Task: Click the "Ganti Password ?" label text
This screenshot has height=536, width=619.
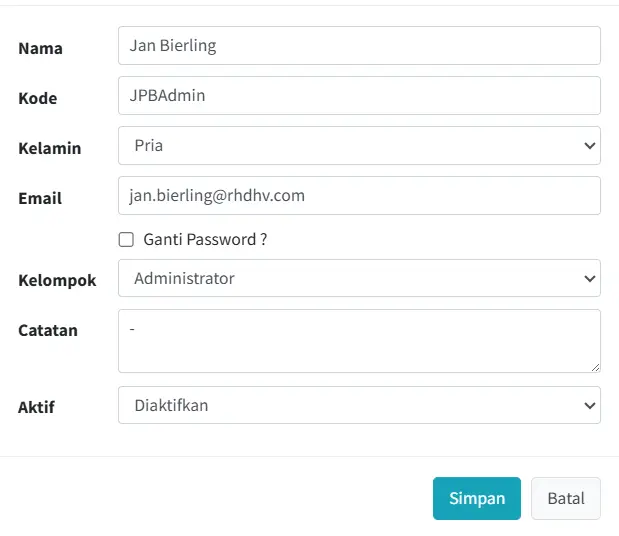Action: (205, 240)
